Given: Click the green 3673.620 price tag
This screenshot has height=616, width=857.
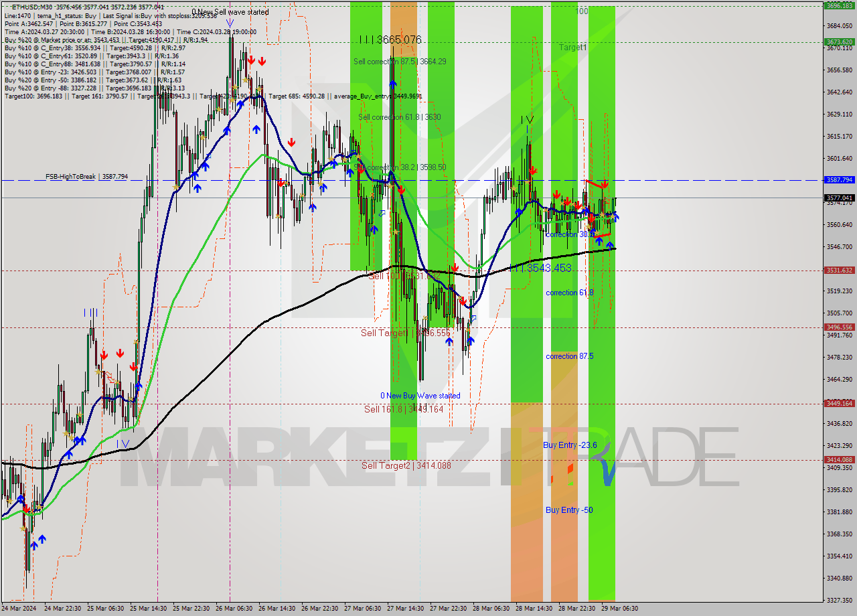Looking at the screenshot, I should [x=840, y=42].
